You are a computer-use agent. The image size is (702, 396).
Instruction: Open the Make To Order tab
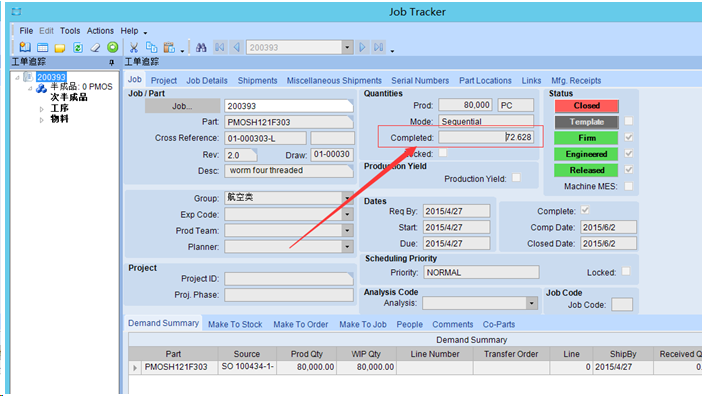click(x=300, y=324)
